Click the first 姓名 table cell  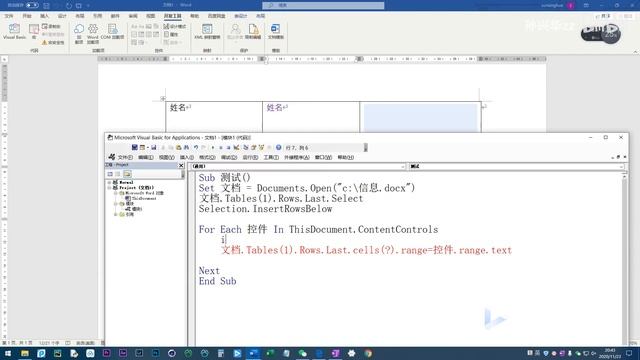click(x=214, y=116)
